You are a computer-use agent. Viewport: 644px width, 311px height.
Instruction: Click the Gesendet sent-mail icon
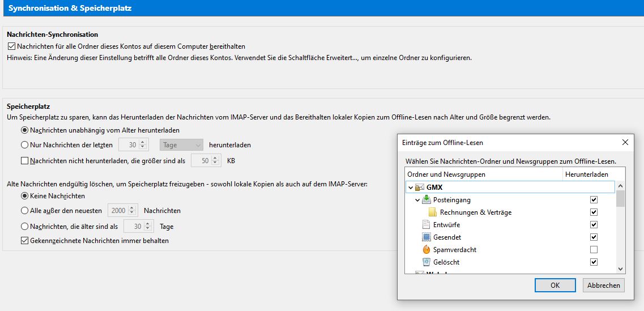tap(427, 237)
